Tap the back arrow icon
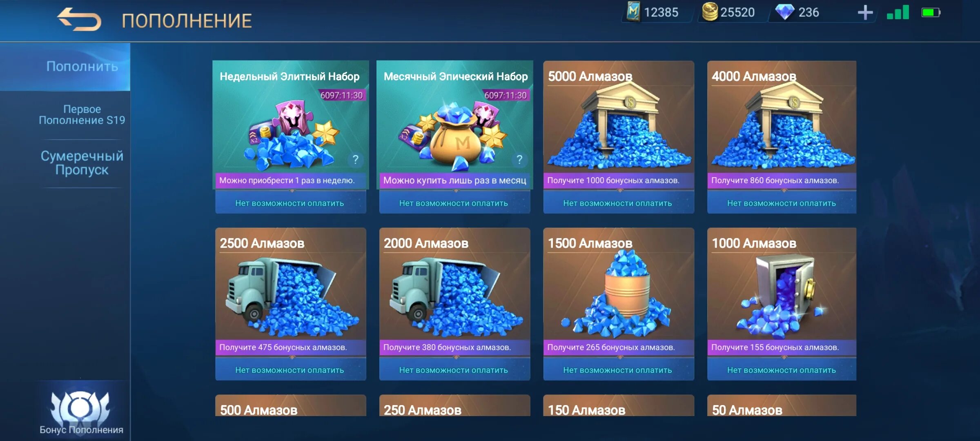 coord(79,19)
